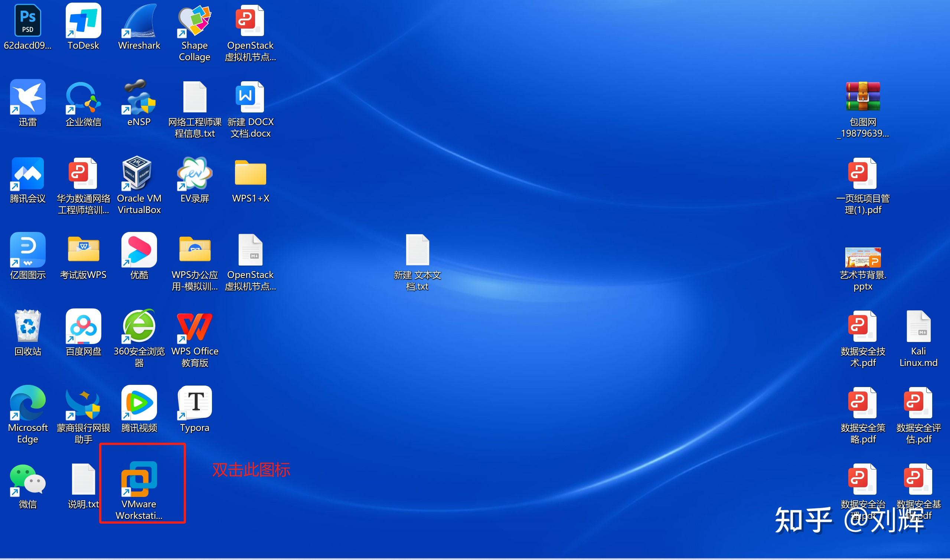Open 亿图图示 shortcut

[27, 250]
